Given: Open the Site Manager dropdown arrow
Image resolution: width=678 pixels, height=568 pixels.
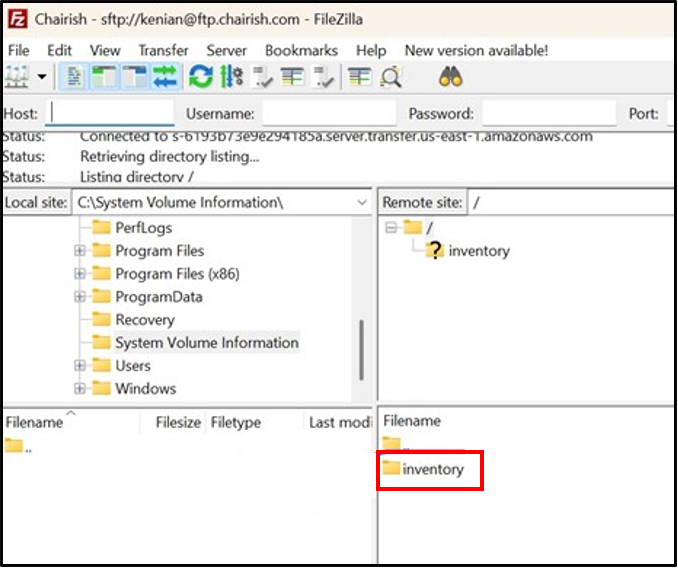Looking at the screenshot, I should [42, 78].
